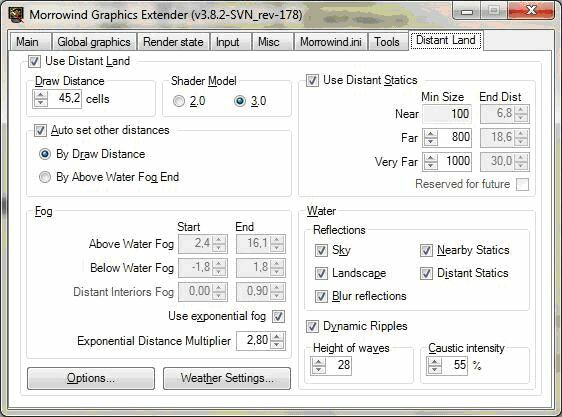Switch to the Global graphics tab
562x417 pixels.
pos(94,42)
